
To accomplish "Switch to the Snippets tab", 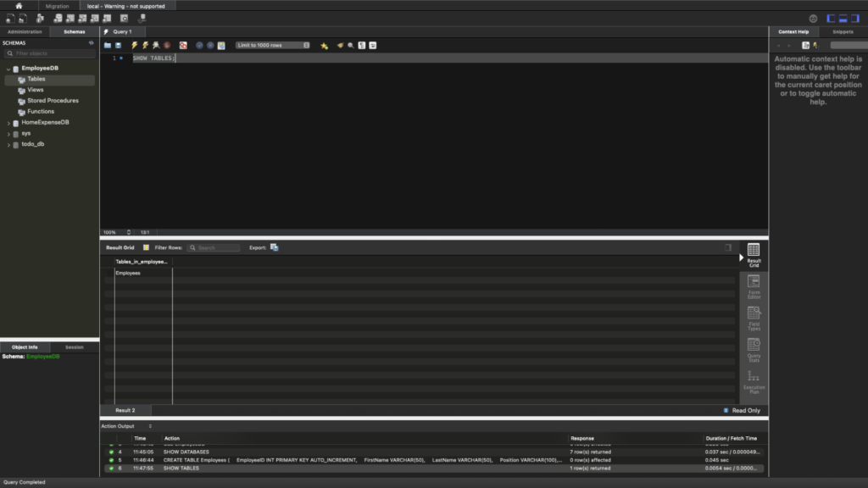I will click(843, 31).
